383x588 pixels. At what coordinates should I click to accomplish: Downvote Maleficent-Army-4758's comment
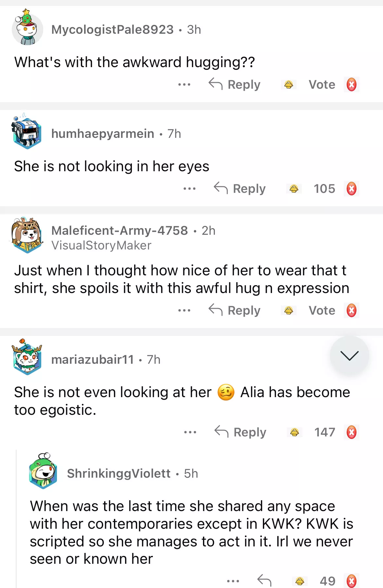(352, 311)
